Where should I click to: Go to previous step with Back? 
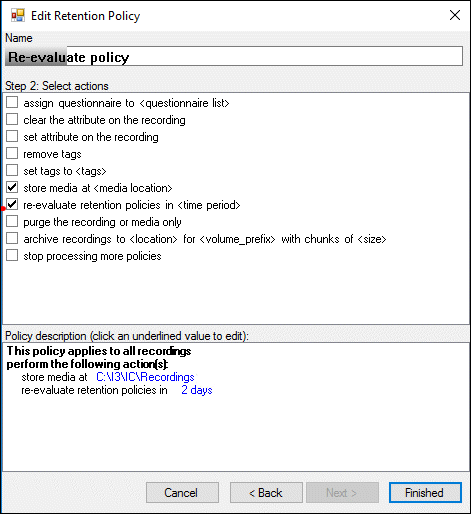(266, 492)
